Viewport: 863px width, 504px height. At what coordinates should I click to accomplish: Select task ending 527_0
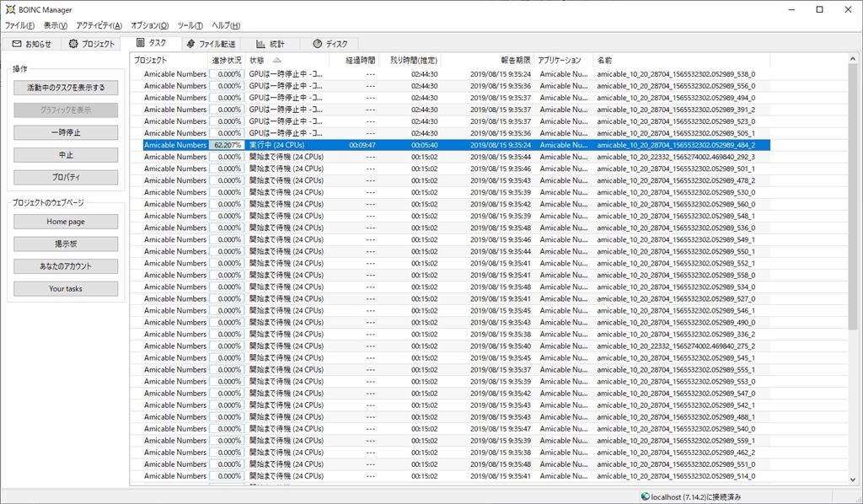click(x=450, y=298)
